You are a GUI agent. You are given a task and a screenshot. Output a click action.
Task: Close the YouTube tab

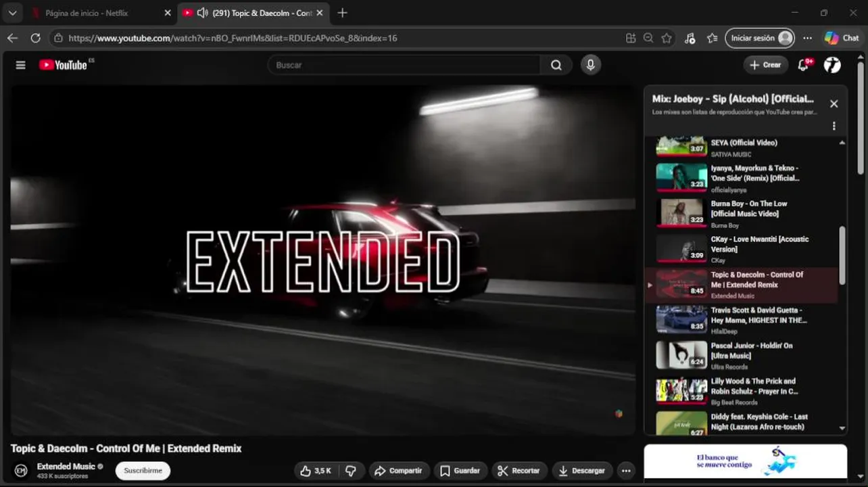coord(320,13)
